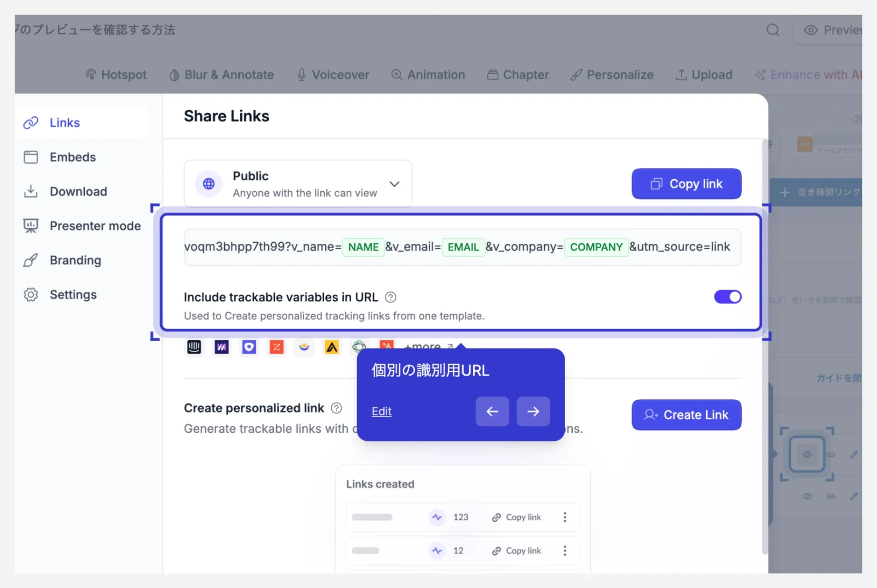Toggle Include trackable variables in URL
Screen dimensions: 877x588
click(728, 297)
